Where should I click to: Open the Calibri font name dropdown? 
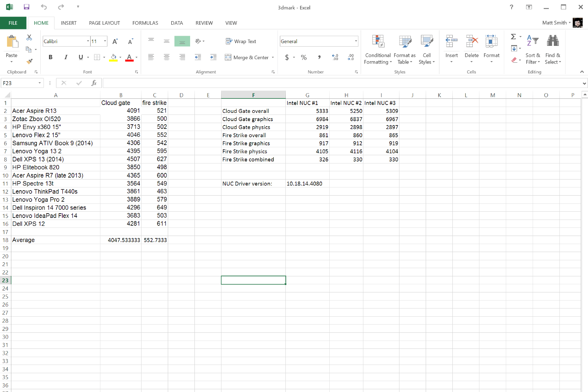coord(88,41)
